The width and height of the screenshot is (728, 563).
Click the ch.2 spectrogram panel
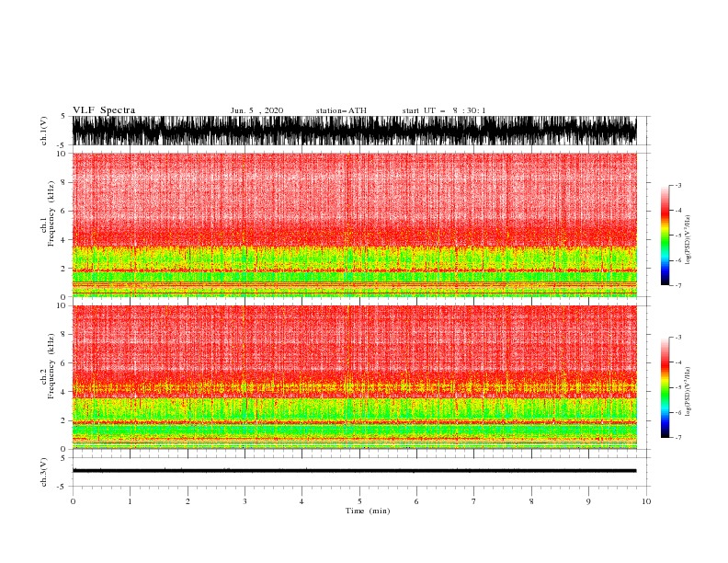354,377
